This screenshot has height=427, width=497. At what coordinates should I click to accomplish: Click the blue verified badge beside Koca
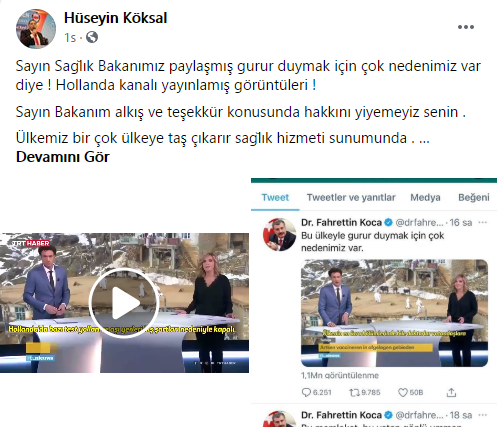pyautogui.click(x=388, y=222)
